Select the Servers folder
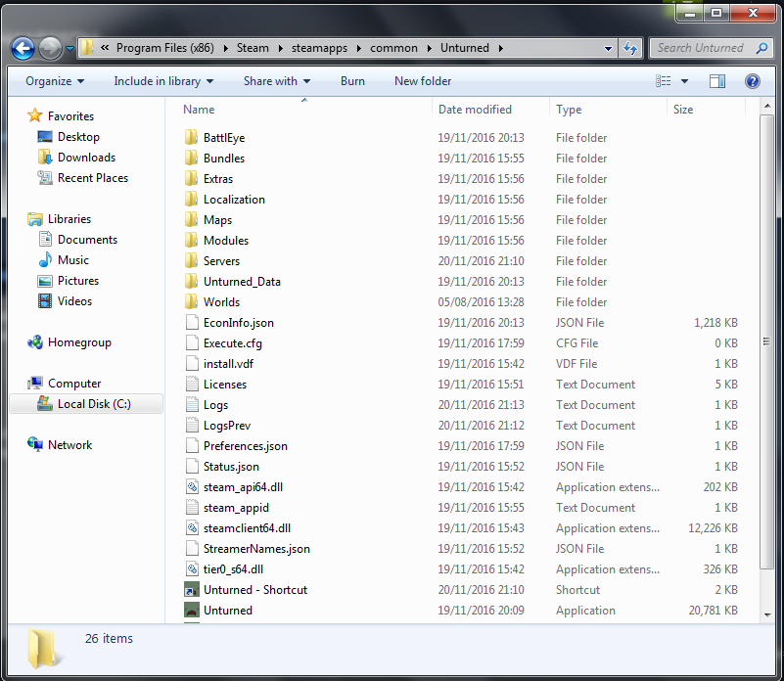 click(x=221, y=260)
